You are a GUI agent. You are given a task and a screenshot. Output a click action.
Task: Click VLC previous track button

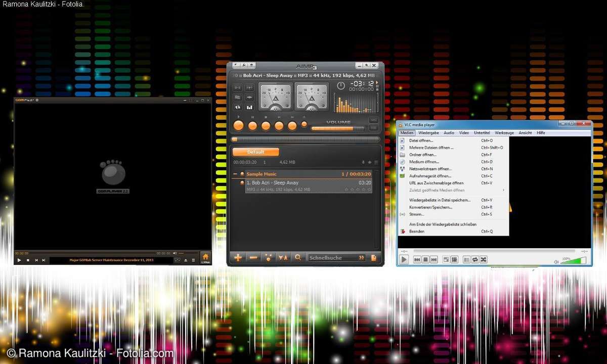coord(417,259)
